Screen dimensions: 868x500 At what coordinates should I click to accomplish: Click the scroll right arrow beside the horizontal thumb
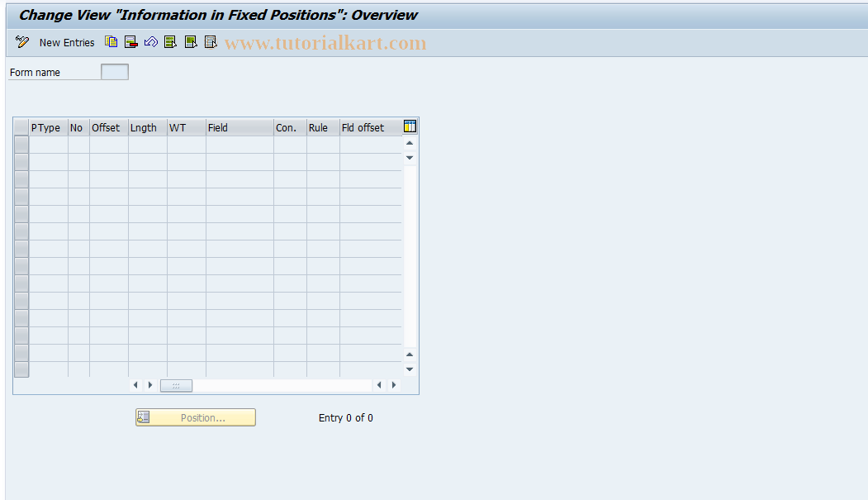150,385
